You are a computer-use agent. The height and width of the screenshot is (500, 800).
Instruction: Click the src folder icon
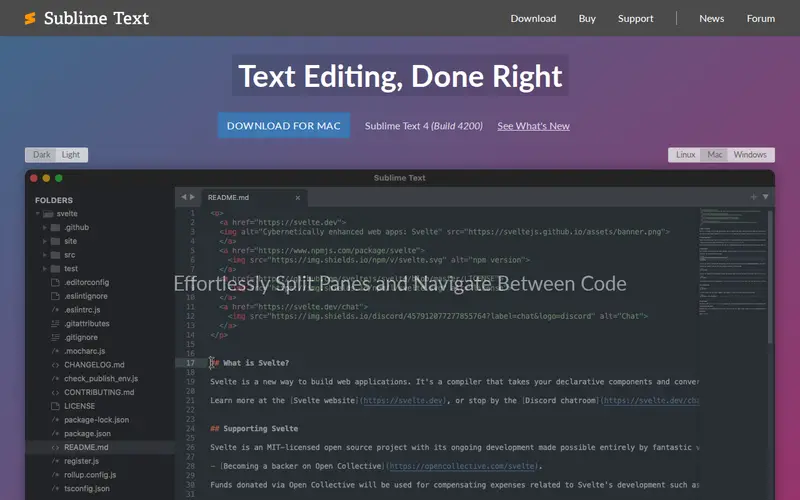click(55, 255)
